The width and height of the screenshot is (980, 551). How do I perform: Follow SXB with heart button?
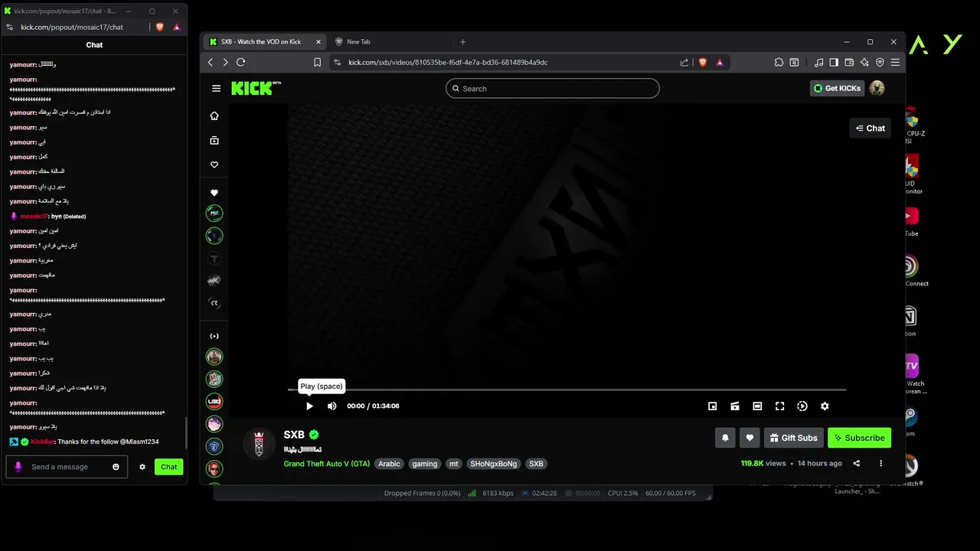[x=750, y=438]
